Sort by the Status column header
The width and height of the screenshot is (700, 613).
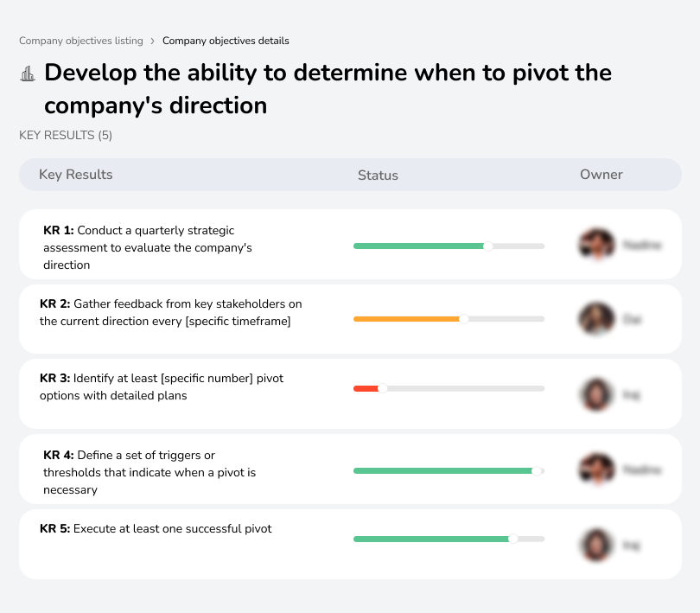[378, 175]
